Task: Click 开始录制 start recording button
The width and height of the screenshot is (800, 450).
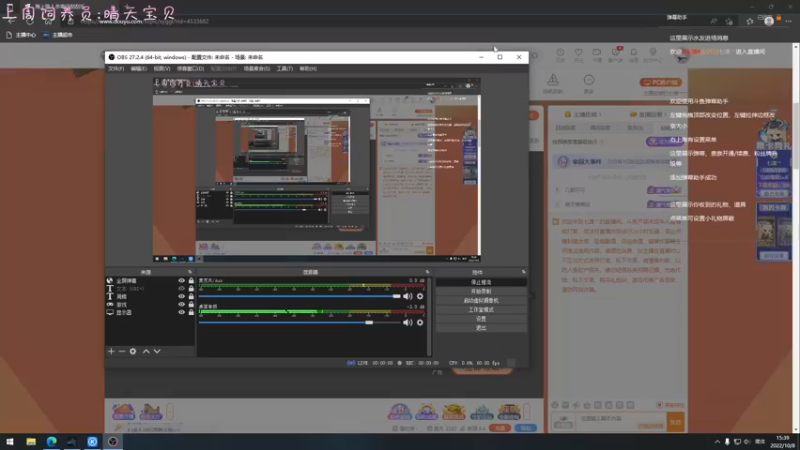Action: 481,291
